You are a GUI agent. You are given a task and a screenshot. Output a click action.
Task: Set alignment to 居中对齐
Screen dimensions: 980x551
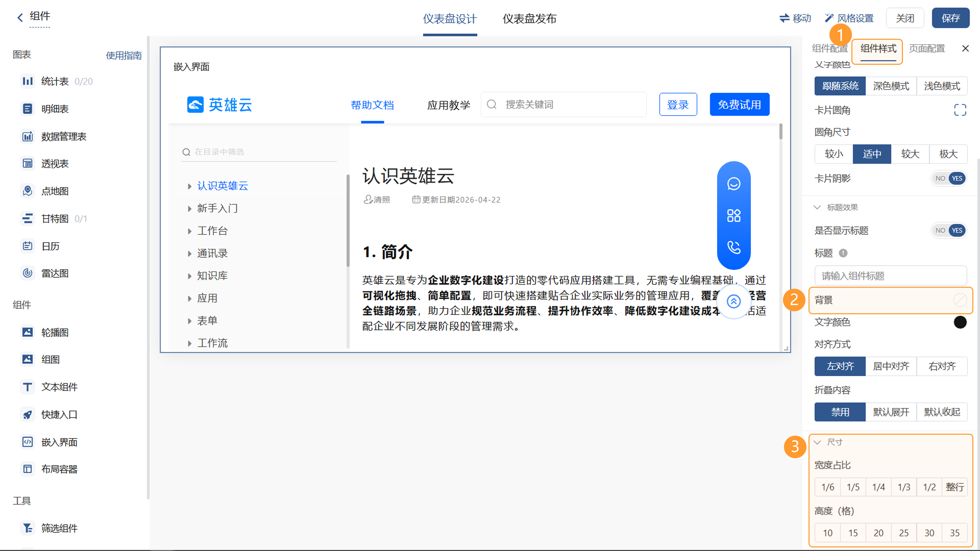tap(891, 366)
